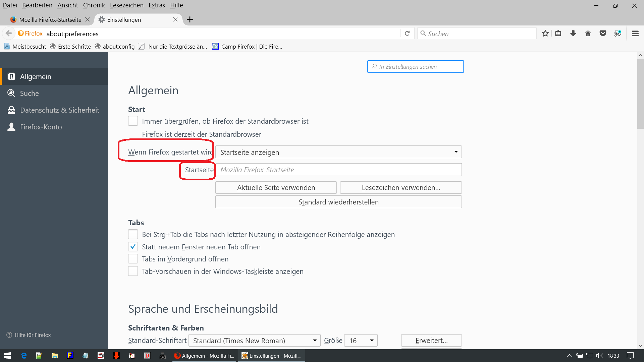Click the bookmark star icon

[x=545, y=34]
